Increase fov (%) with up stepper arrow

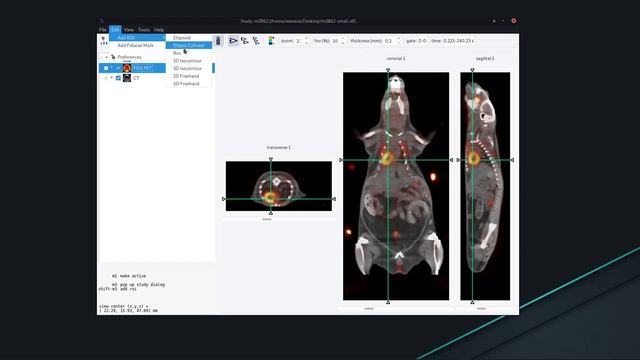tap(343, 39)
